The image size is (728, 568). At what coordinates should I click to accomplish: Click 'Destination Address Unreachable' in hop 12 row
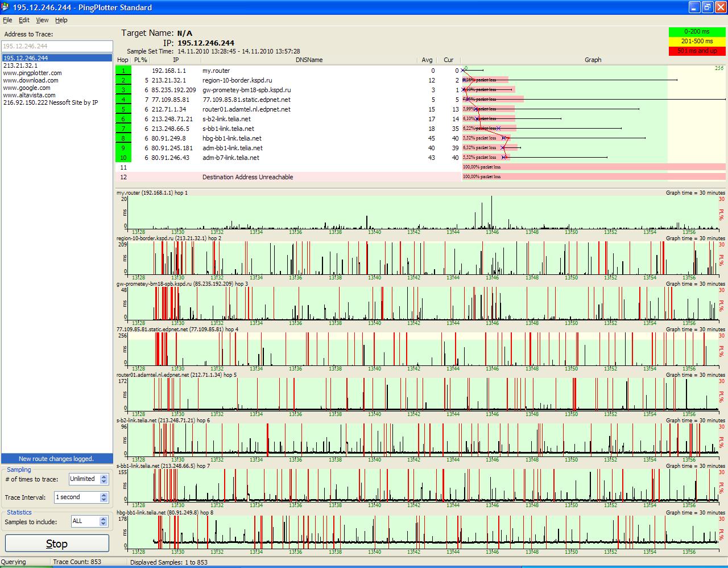tap(248, 177)
